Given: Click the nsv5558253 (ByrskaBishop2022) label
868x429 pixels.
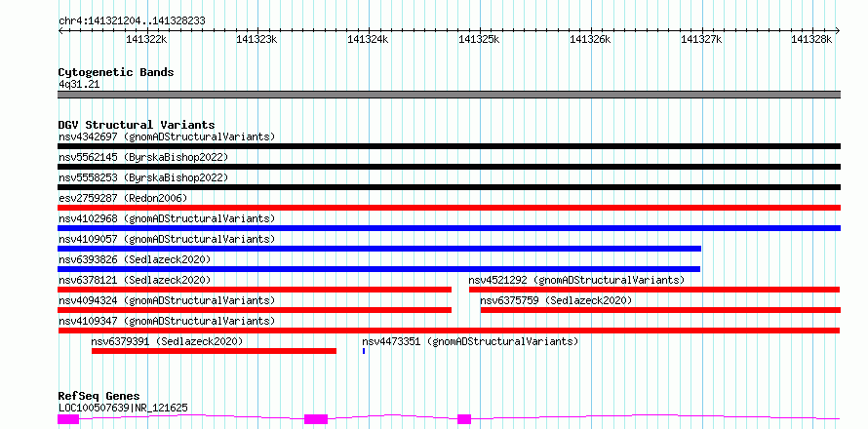Looking at the screenshot, I should tap(143, 177).
